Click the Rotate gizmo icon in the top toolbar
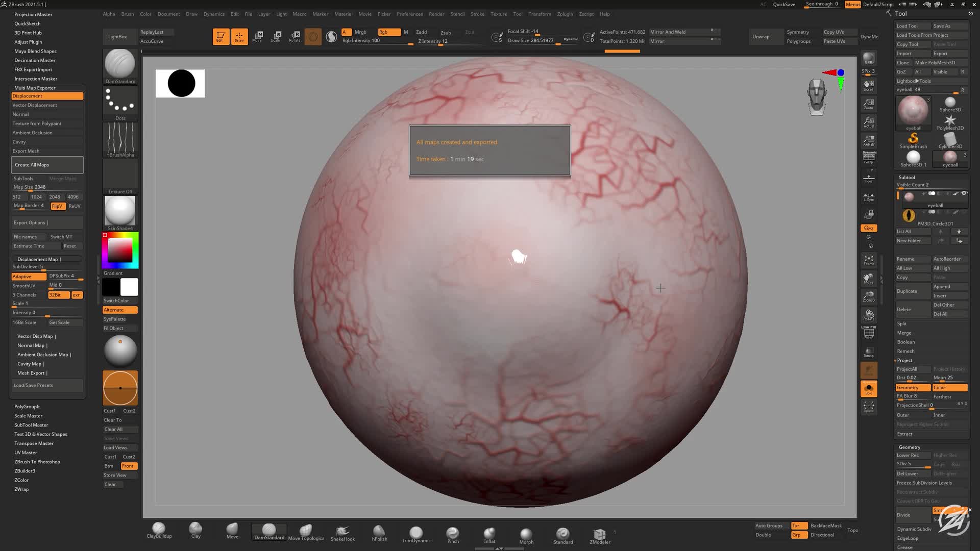The image size is (980, 551). [x=295, y=36]
